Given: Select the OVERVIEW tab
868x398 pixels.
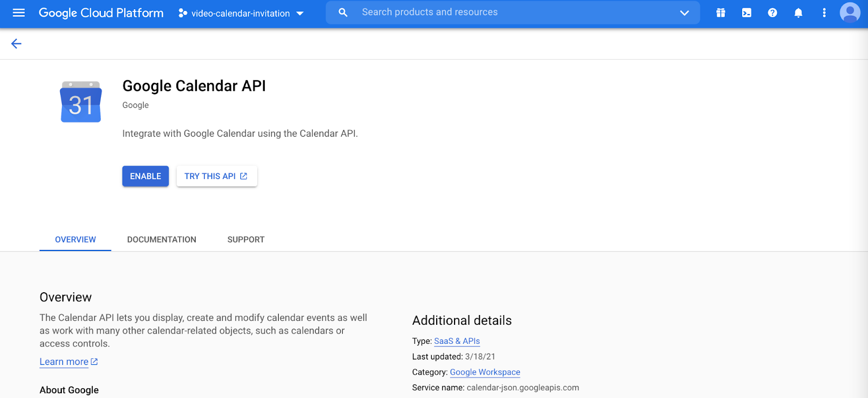Looking at the screenshot, I should (x=75, y=240).
